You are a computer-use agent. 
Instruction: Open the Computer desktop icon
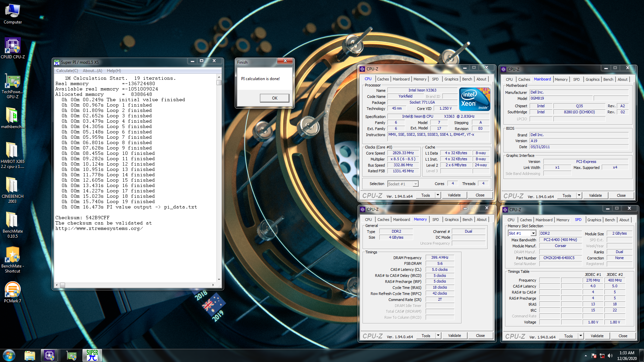[x=13, y=14]
